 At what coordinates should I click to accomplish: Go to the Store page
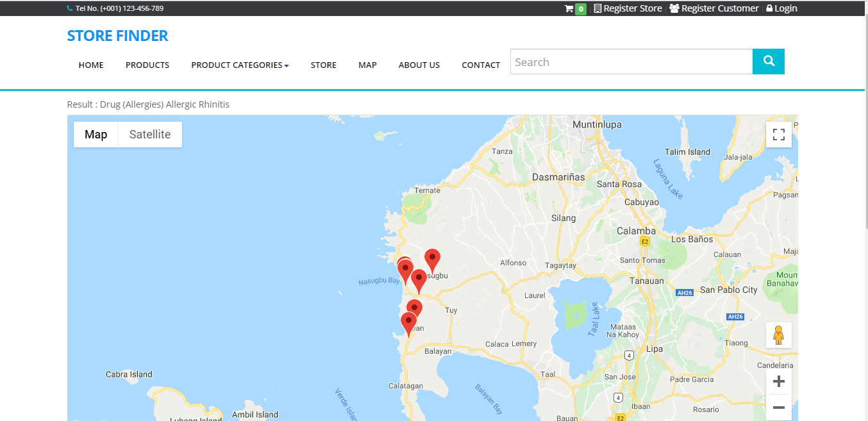coord(324,65)
